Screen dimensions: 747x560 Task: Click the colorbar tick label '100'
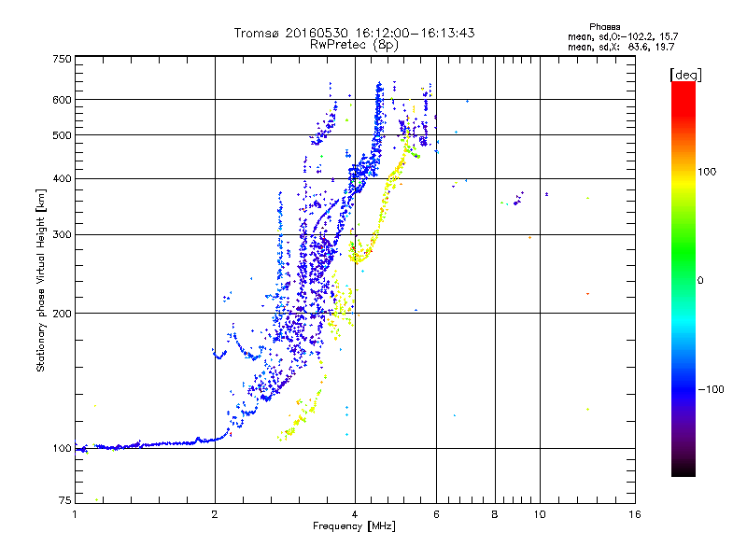(x=707, y=172)
